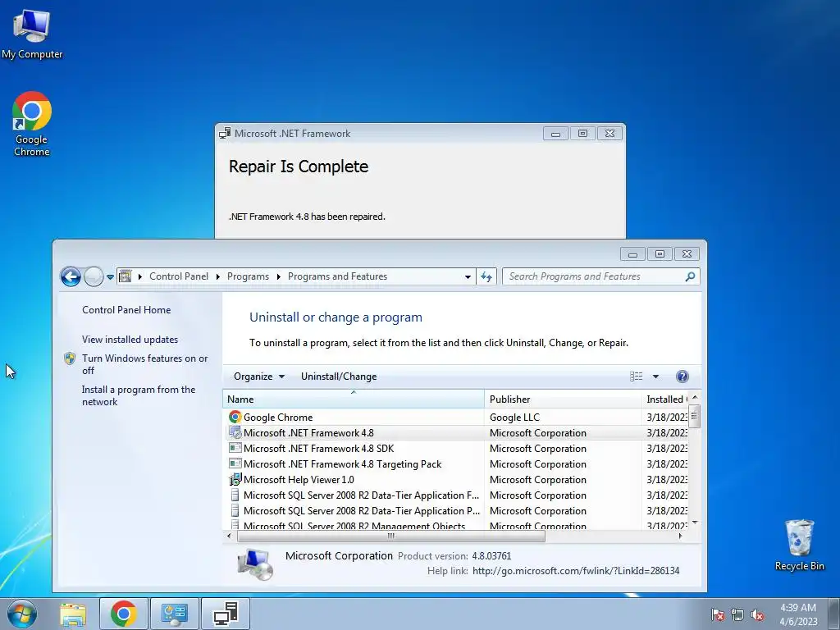840x630 pixels.
Task: Open View installed updates link
Action: tap(130, 339)
